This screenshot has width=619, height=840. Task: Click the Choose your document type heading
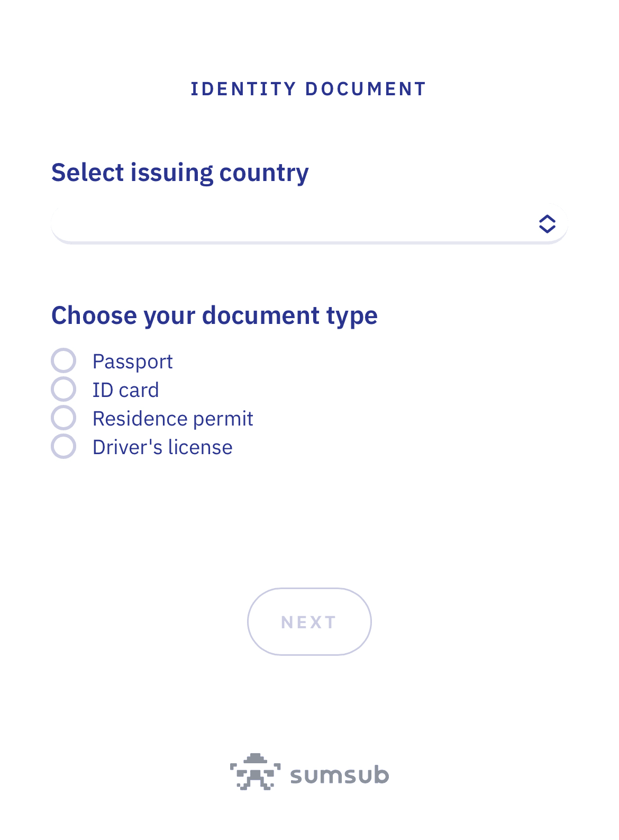click(x=214, y=315)
